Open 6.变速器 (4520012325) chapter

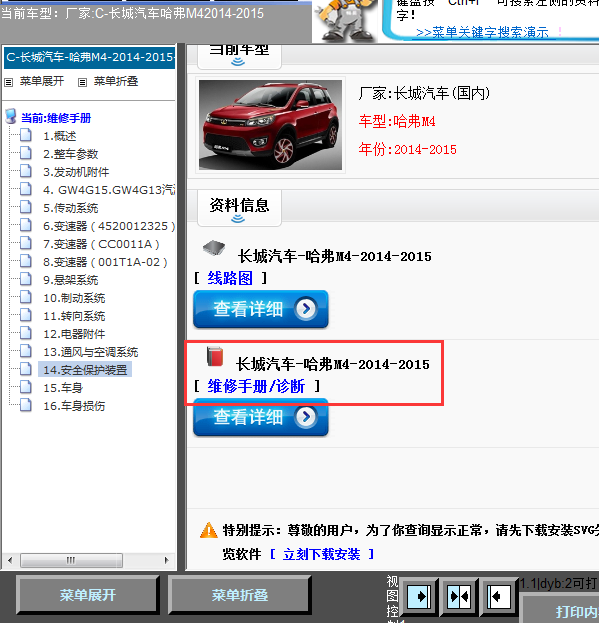[109, 226]
